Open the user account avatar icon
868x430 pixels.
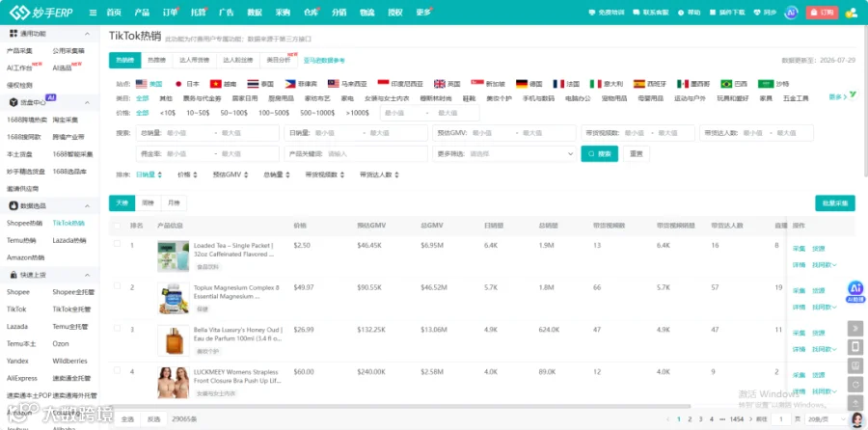[x=851, y=13]
